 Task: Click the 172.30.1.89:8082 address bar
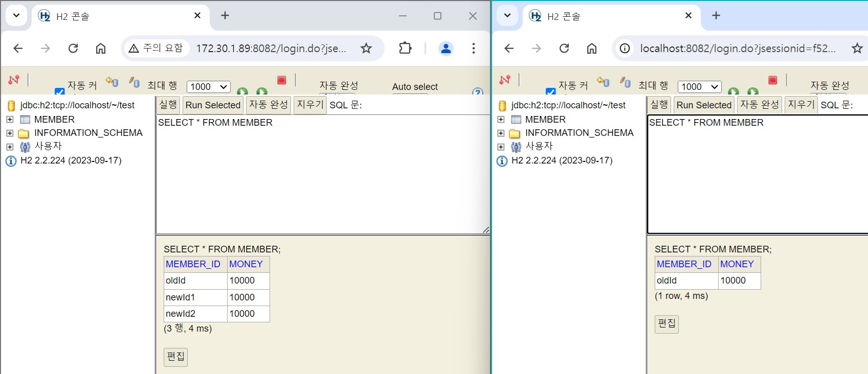[271, 48]
